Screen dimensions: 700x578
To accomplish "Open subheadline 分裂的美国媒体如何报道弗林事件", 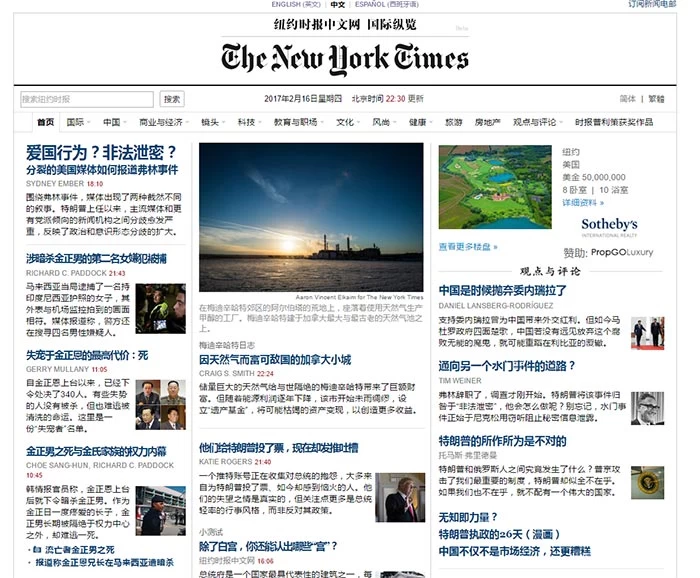I will click(102, 170).
